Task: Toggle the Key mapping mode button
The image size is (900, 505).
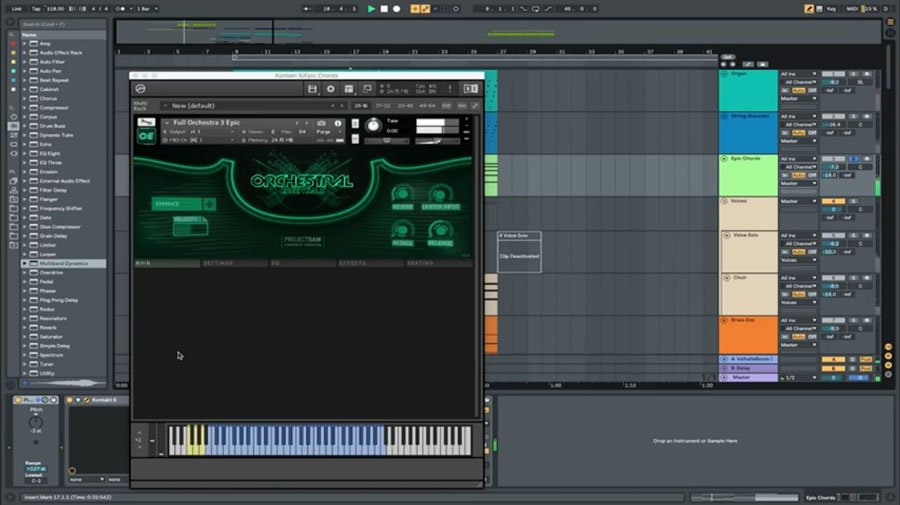Action: (831, 8)
